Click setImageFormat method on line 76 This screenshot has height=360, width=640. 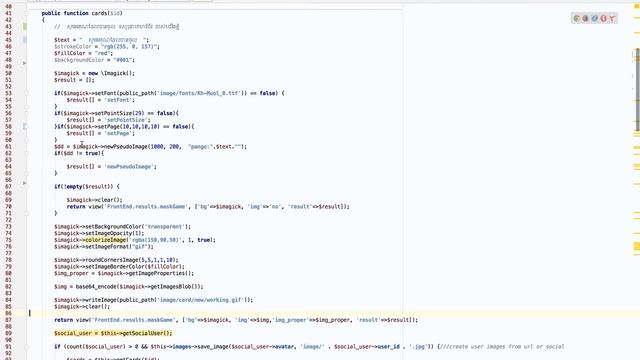click(x=108, y=247)
